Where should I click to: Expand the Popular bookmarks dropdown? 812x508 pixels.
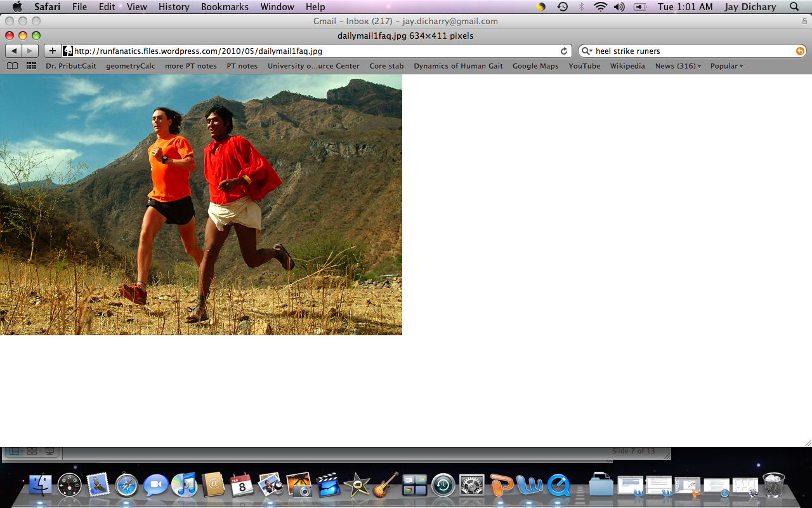[726, 66]
